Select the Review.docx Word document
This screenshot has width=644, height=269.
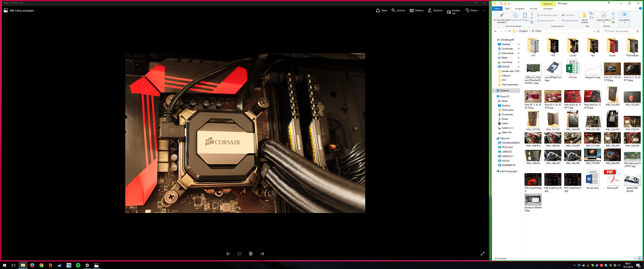coord(592,180)
